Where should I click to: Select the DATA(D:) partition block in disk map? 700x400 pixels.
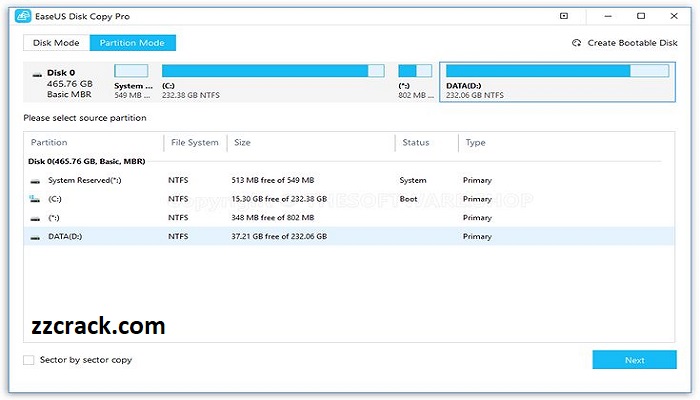557,82
